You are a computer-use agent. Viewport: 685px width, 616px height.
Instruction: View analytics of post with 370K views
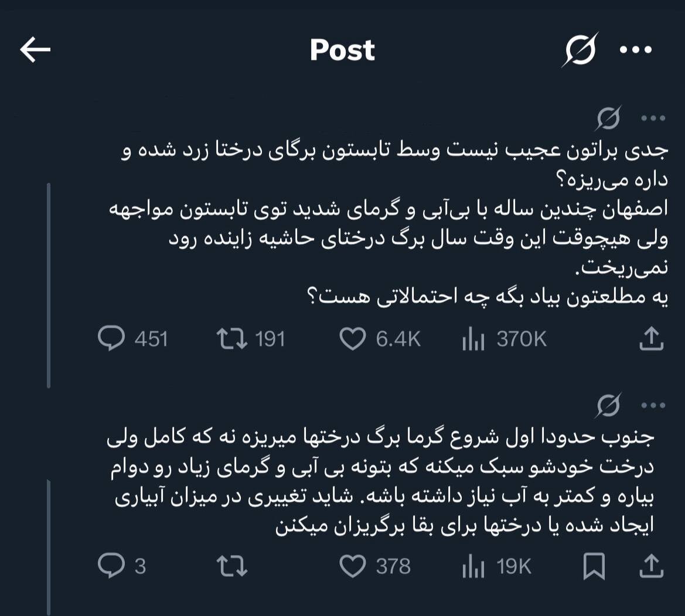[x=473, y=339]
